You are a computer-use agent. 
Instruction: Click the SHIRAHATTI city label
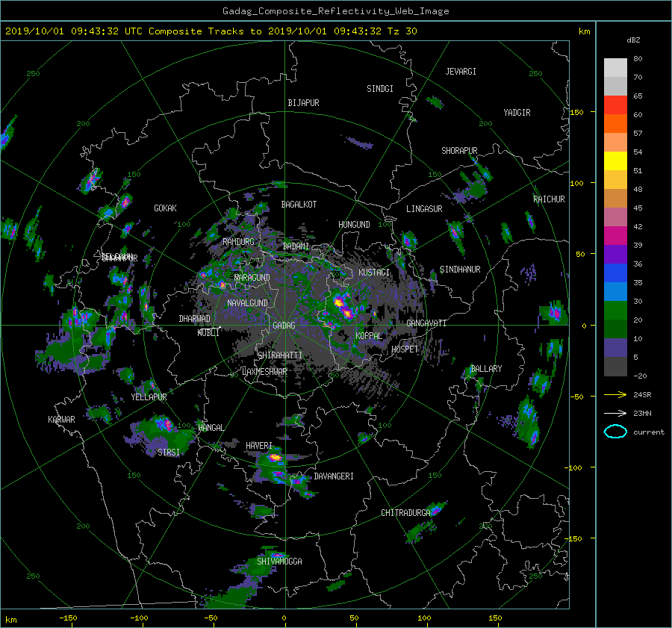click(280, 355)
